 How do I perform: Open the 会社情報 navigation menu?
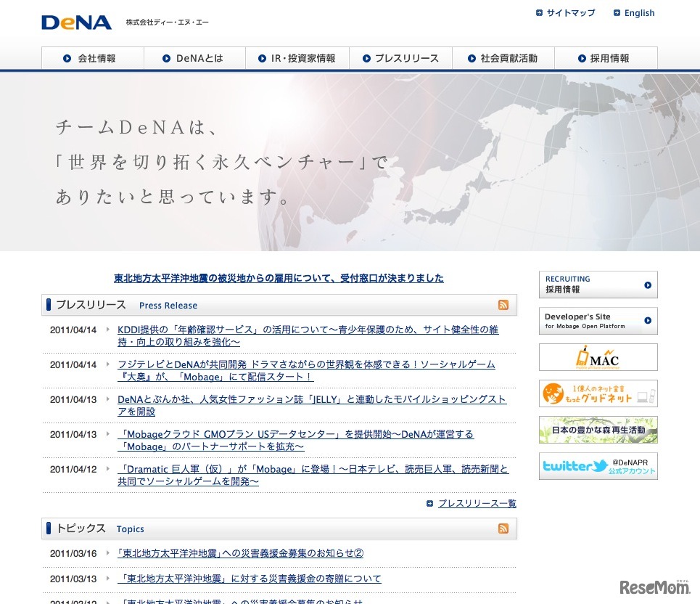point(92,58)
